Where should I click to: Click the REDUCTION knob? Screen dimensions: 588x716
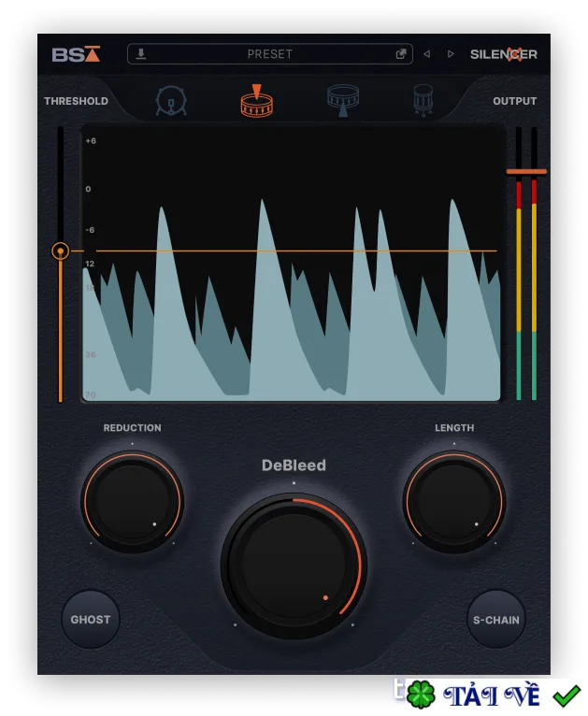tap(133, 501)
